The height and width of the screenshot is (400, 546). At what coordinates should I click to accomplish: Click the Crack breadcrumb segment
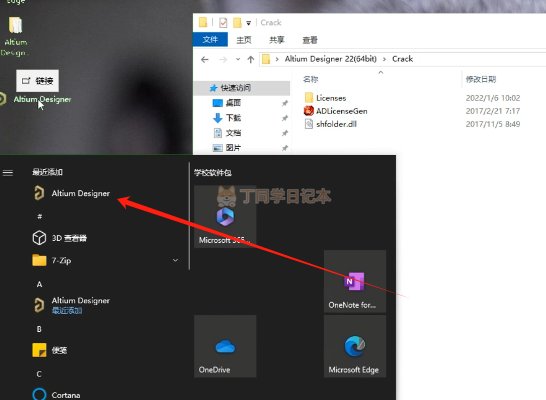pos(403,59)
